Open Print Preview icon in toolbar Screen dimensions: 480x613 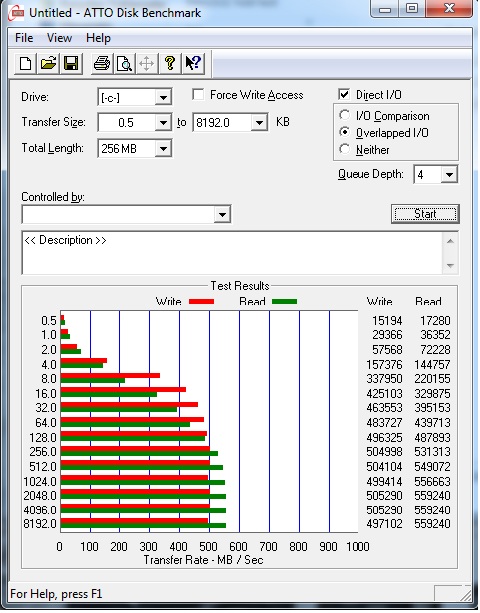click(124, 63)
